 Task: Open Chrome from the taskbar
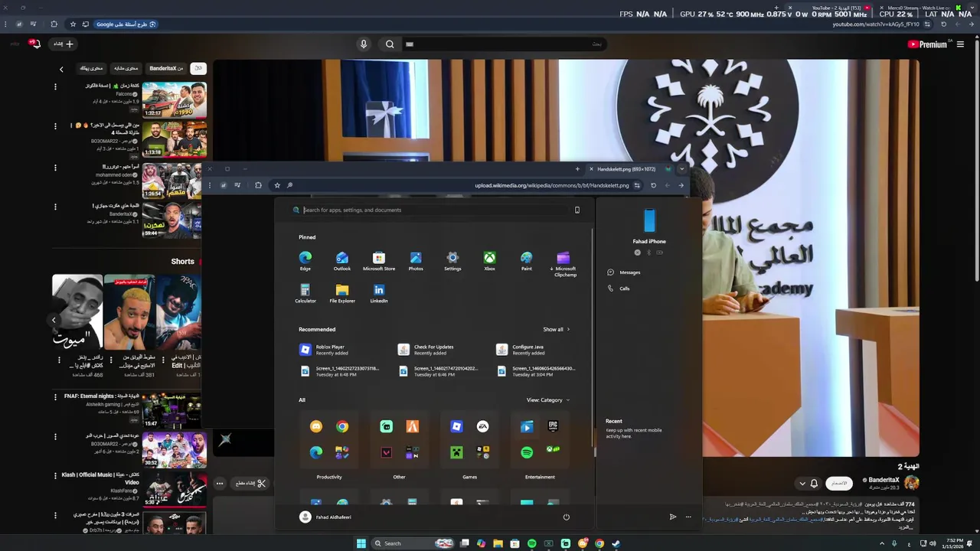click(x=599, y=543)
